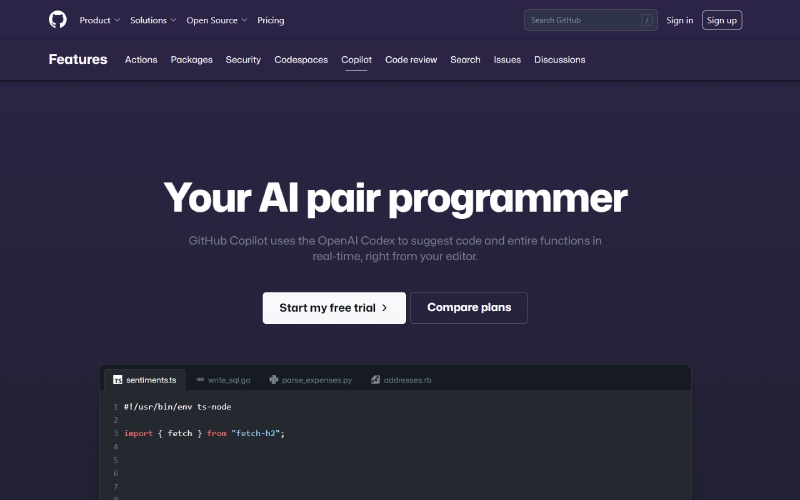Open the Features heading link
800x500 pixels.
coord(78,59)
